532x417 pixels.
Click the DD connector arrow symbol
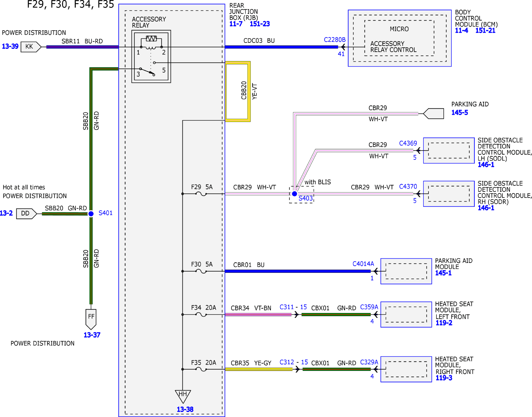tap(26, 214)
